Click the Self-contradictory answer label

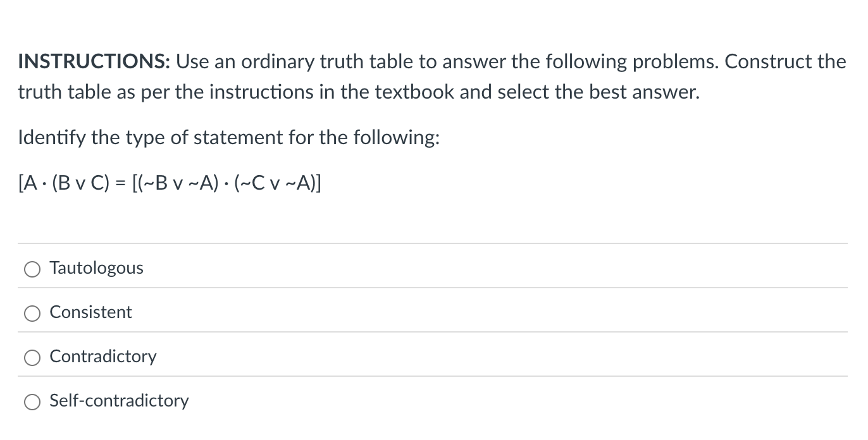tap(120, 401)
